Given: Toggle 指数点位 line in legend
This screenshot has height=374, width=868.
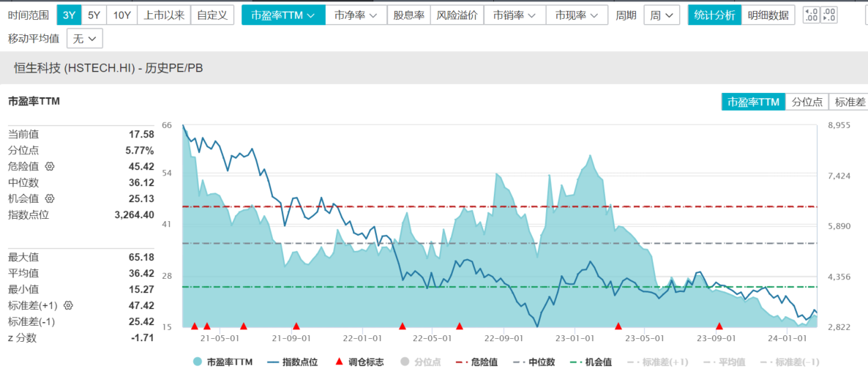Looking at the screenshot, I should pyautogui.click(x=292, y=362).
